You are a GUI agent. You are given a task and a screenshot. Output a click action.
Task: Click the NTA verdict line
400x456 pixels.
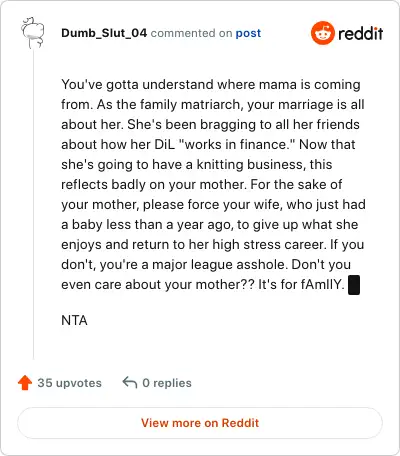pyautogui.click(x=74, y=320)
